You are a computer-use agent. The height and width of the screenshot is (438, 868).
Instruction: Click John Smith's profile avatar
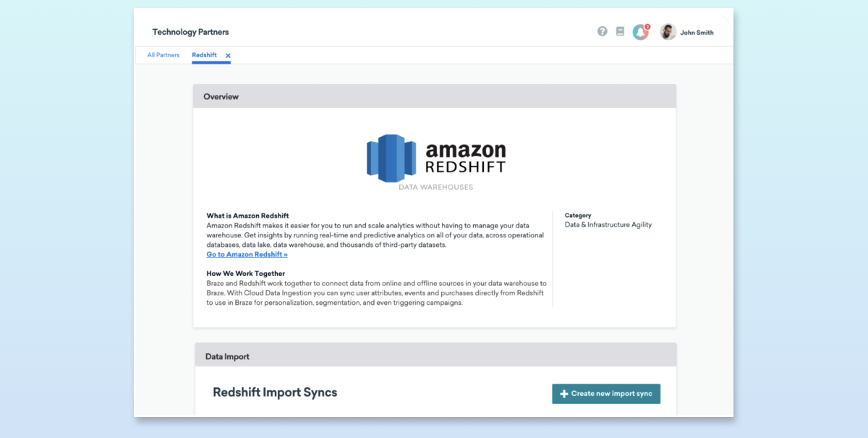pyautogui.click(x=668, y=32)
